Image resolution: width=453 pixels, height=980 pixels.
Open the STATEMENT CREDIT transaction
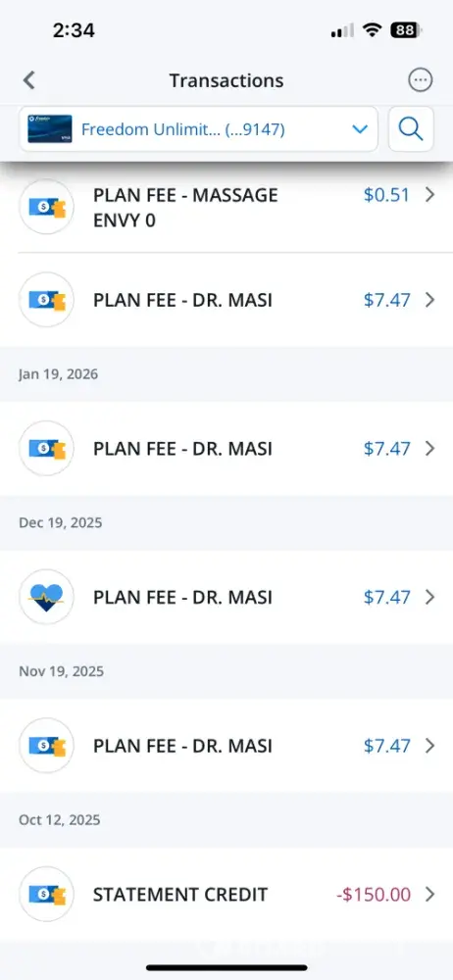point(226,895)
